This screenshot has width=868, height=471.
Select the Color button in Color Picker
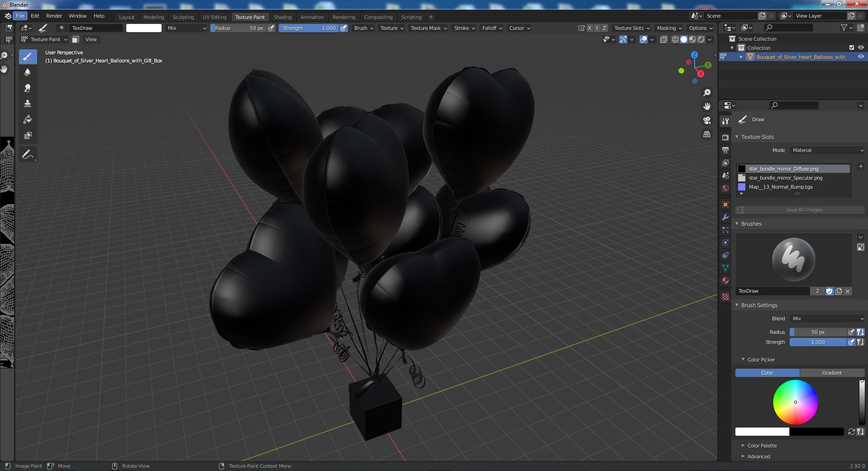pyautogui.click(x=767, y=373)
